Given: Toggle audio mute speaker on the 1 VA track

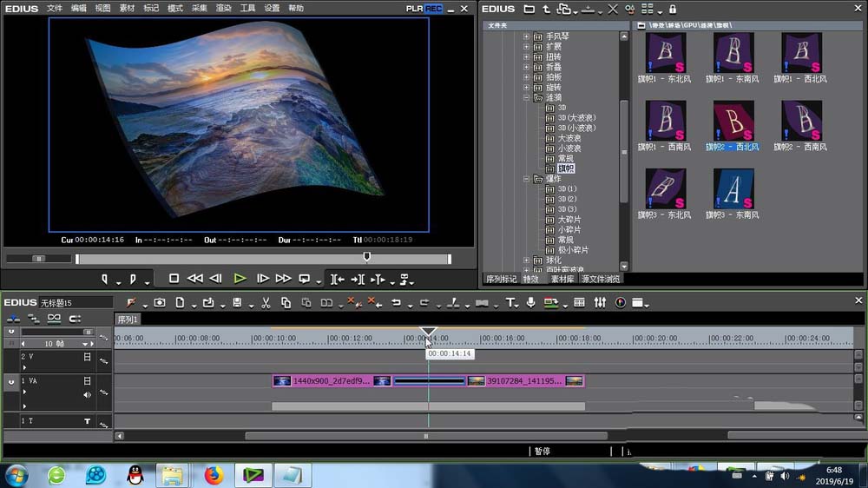Looking at the screenshot, I should coord(87,395).
